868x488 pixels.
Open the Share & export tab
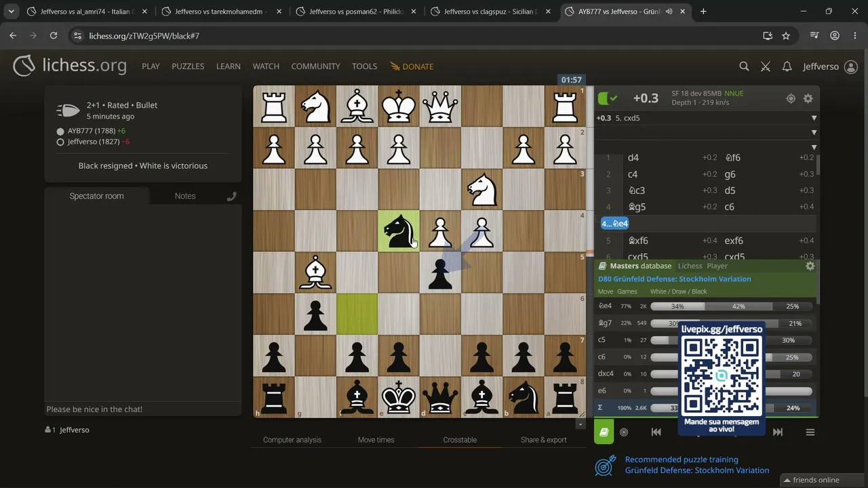point(544,440)
